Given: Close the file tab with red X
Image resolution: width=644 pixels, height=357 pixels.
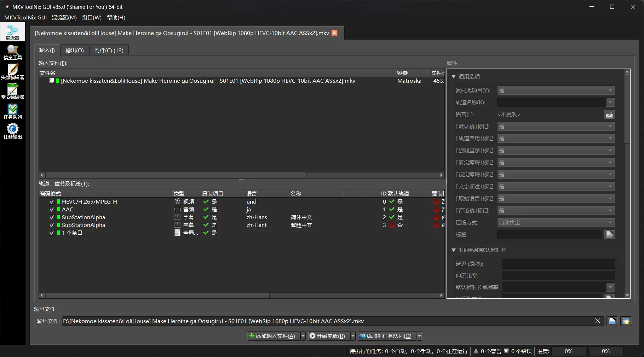Looking at the screenshot, I should [334, 33].
